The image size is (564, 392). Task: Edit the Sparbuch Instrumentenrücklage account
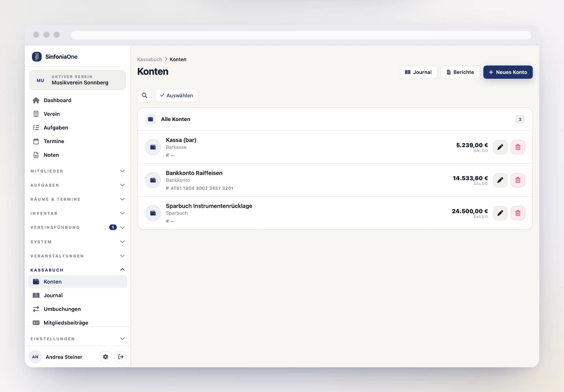click(500, 213)
